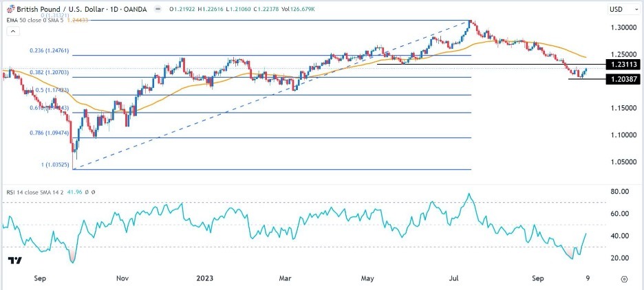Click the Nov label on time axis
The height and width of the screenshot is (290, 644).
tap(122, 278)
